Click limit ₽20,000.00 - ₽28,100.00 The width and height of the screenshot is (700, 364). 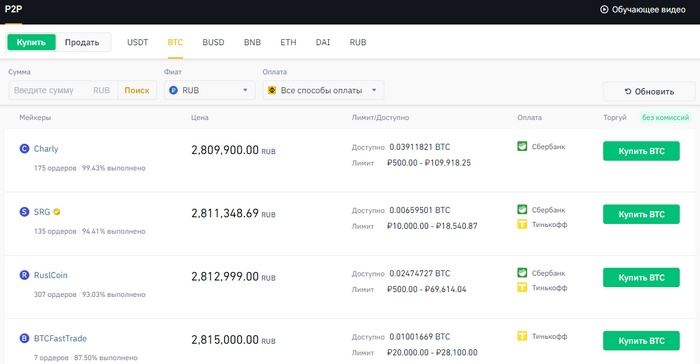(x=432, y=353)
